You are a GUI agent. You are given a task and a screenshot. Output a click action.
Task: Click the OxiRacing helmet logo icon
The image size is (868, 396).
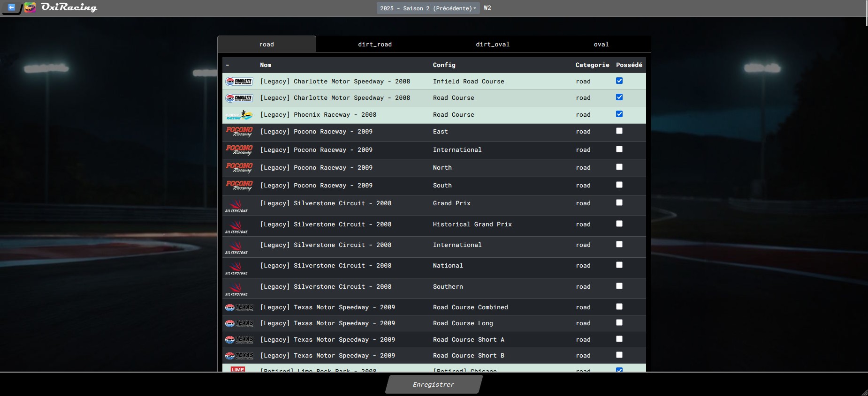[x=30, y=7]
